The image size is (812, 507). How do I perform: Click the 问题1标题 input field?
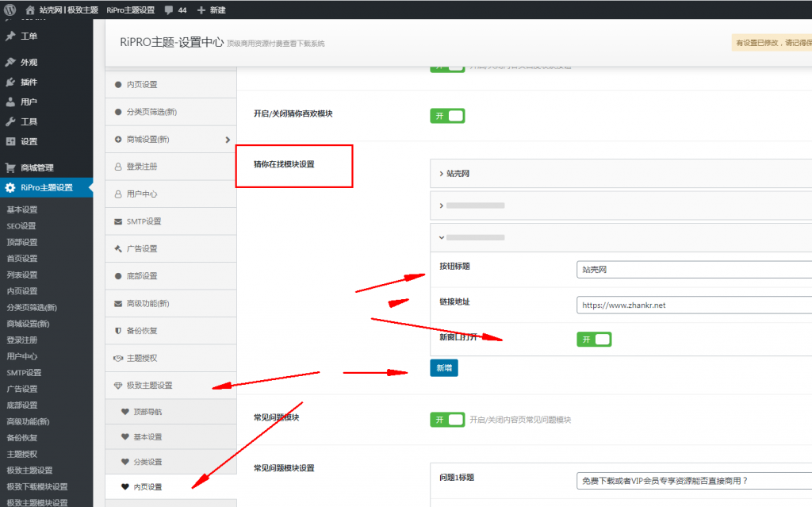point(694,481)
